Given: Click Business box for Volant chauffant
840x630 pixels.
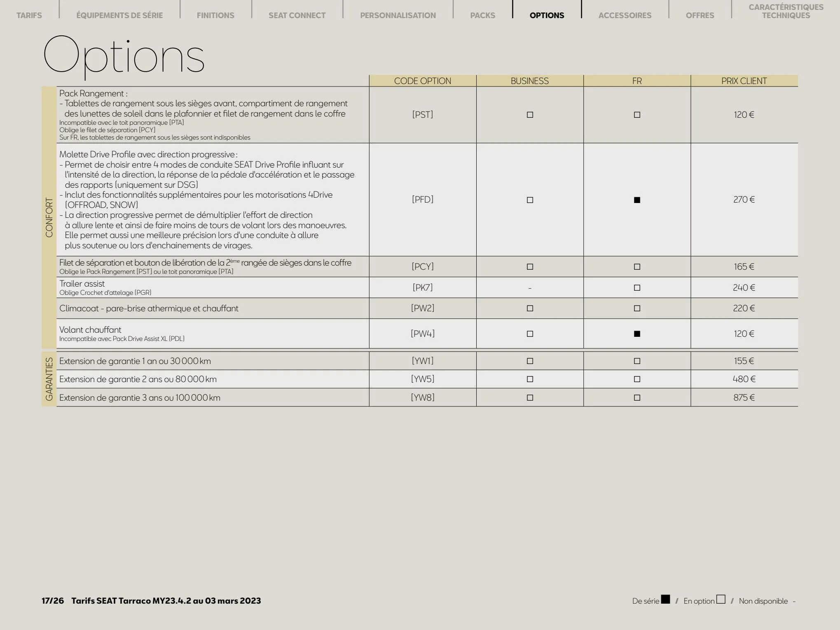Looking at the screenshot, I should point(530,334).
